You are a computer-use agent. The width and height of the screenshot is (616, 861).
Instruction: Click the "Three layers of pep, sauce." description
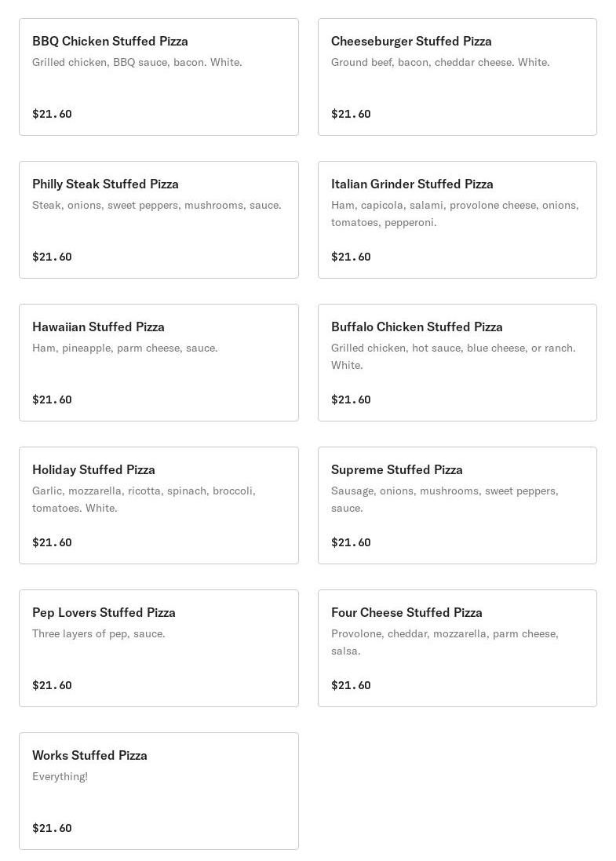click(x=99, y=633)
